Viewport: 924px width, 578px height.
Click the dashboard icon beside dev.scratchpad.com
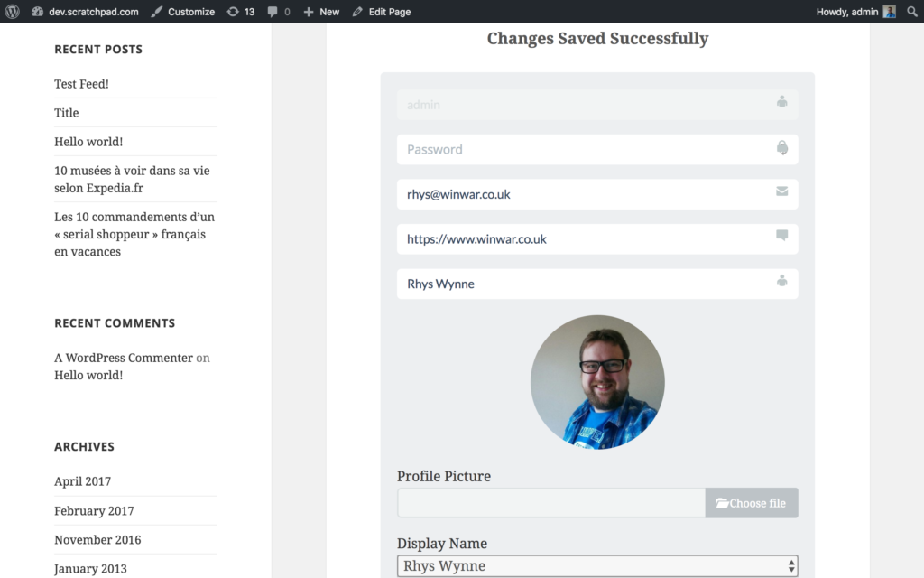[37, 11]
